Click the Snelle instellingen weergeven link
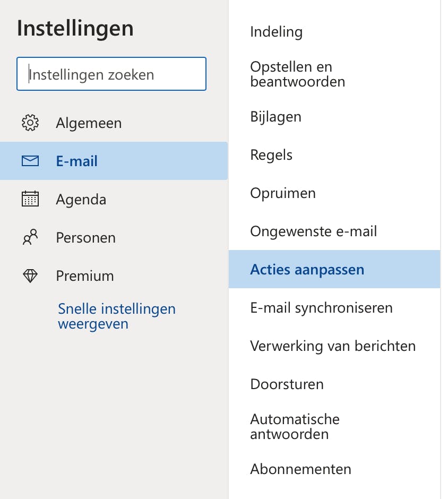Screen dimensions: 448x499 click(116, 316)
